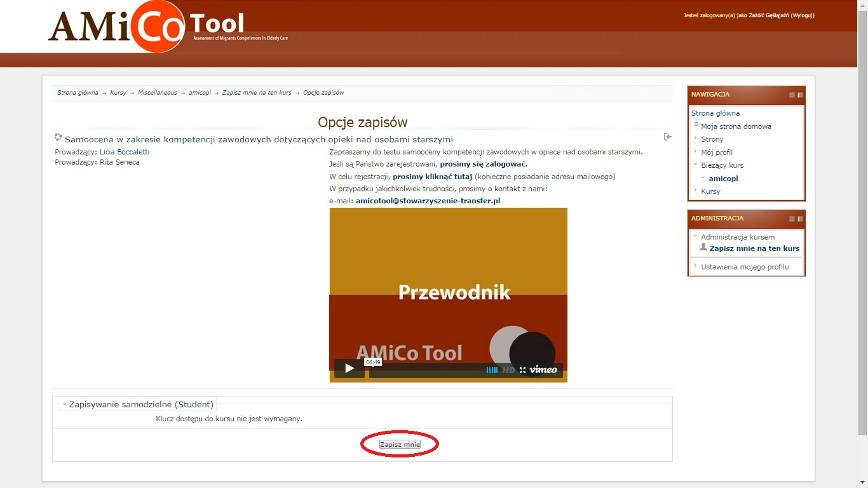
Task: Click the ADMINISTRACJA block title
Action: (717, 219)
